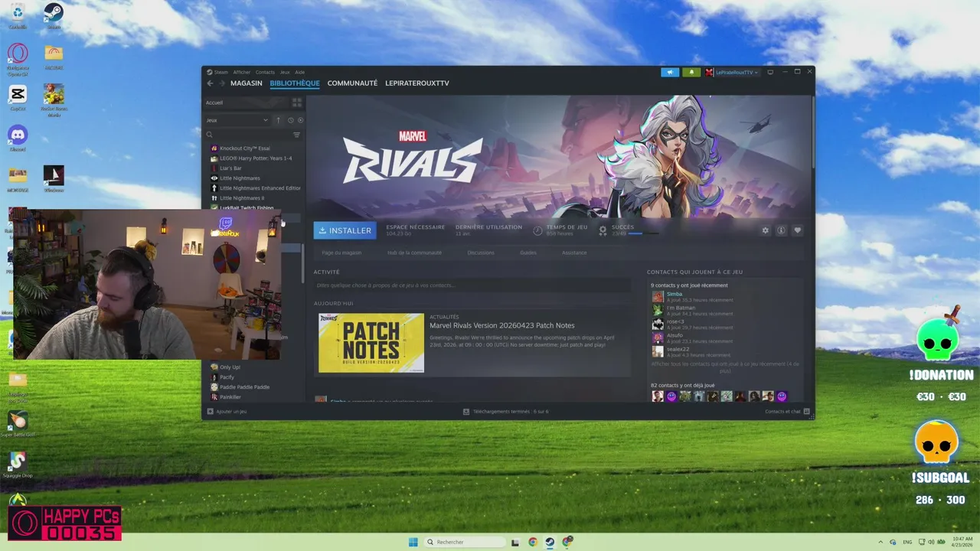980x551 pixels.
Task: Open the Afficher menu
Action: tap(242, 72)
